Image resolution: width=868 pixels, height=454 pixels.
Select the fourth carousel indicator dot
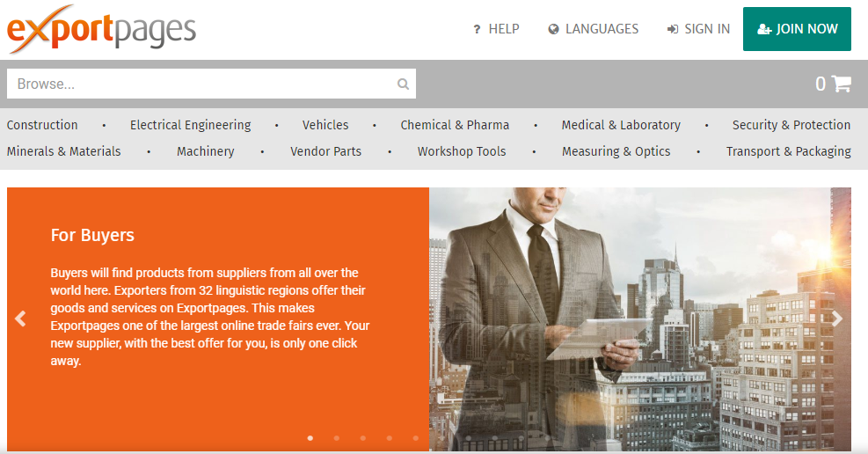click(x=390, y=438)
